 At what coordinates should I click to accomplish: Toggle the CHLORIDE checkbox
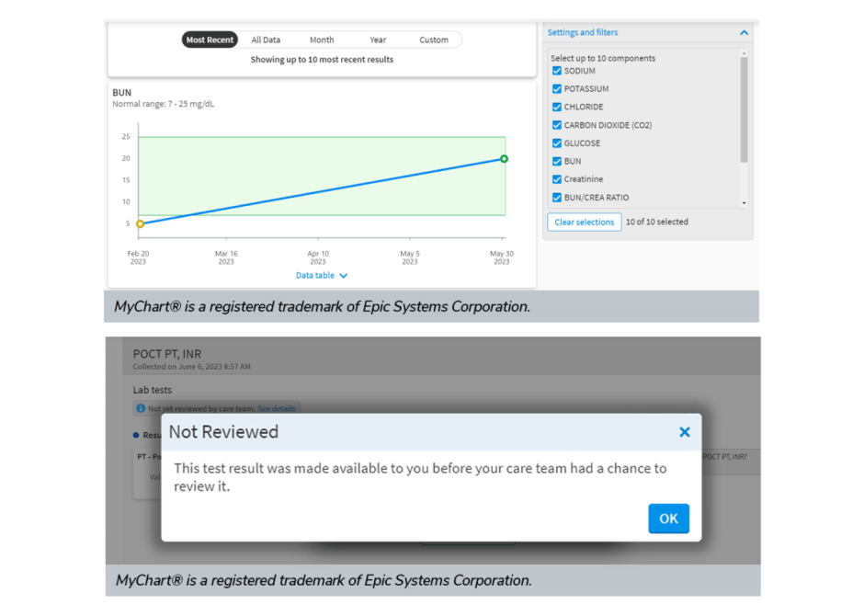click(557, 107)
